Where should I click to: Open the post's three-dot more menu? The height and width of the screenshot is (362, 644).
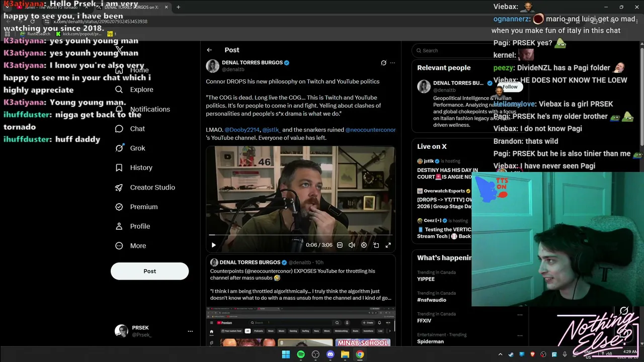click(392, 63)
